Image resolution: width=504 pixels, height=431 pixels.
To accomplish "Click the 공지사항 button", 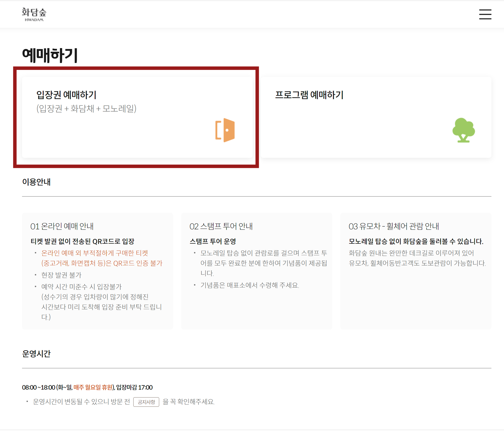I will (x=146, y=402).
